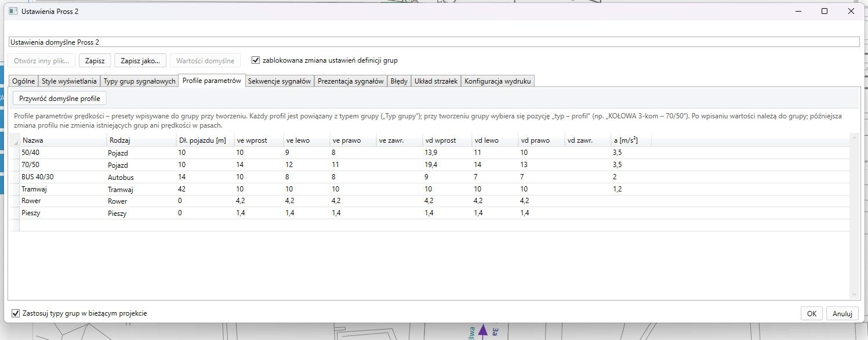This screenshot has width=868, height=340.
Task: Click acceleration value 1,2 in Tramwaj row
Action: pyautogui.click(x=631, y=189)
